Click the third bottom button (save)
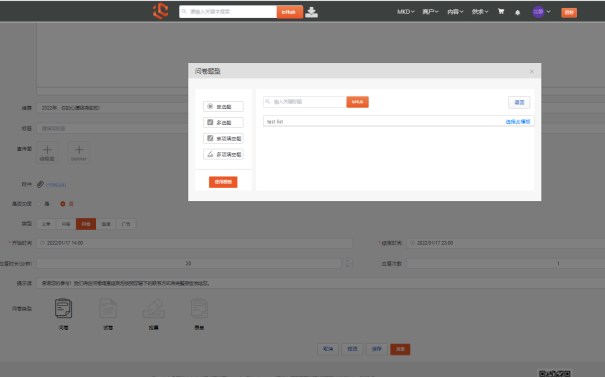Image resolution: width=605 pixels, height=378 pixels. click(x=377, y=349)
